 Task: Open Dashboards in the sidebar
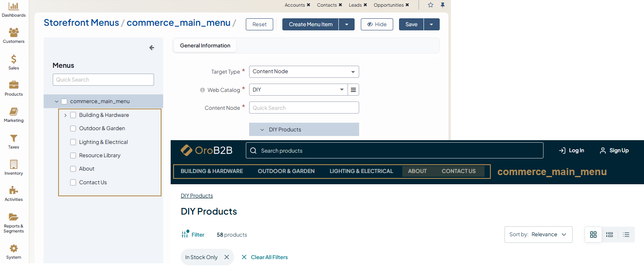pos(14,10)
